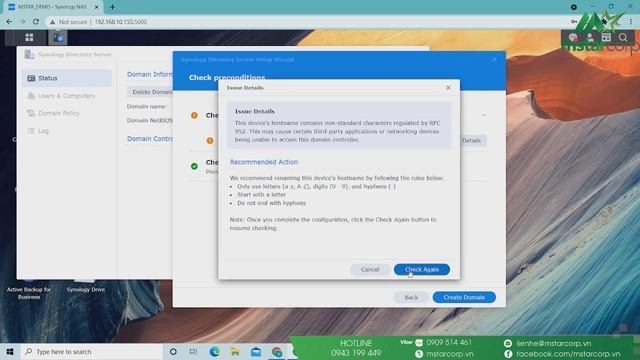Open DSM widgets panel icon
This screenshot has height=360, width=640.
point(606,38)
